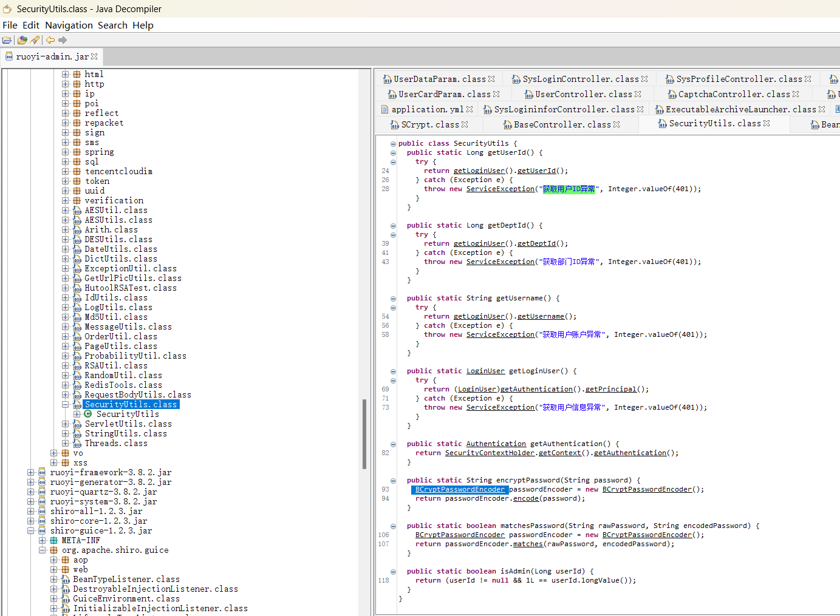This screenshot has width=840, height=616.
Task: Fold the isAdmin method body
Action: tap(393, 572)
